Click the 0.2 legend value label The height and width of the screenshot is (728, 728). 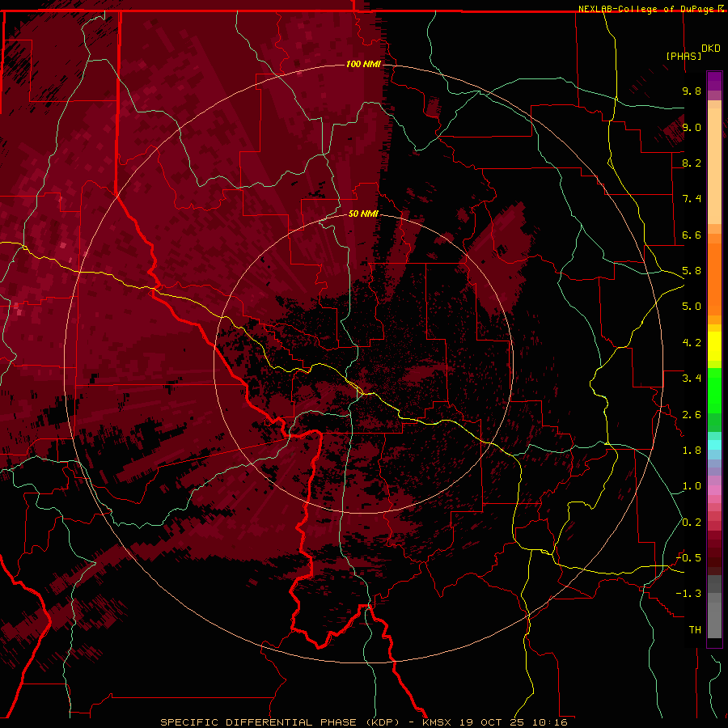692,523
